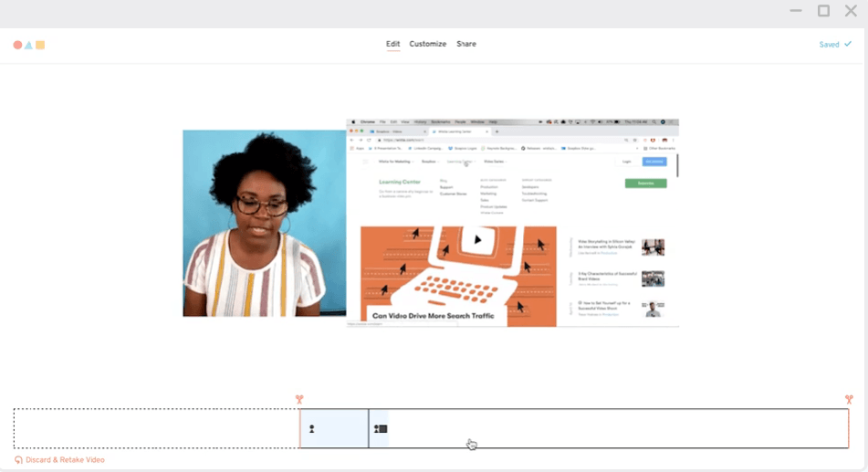Click the green button in recorded browser
This screenshot has height=472, width=868.
pos(645,184)
